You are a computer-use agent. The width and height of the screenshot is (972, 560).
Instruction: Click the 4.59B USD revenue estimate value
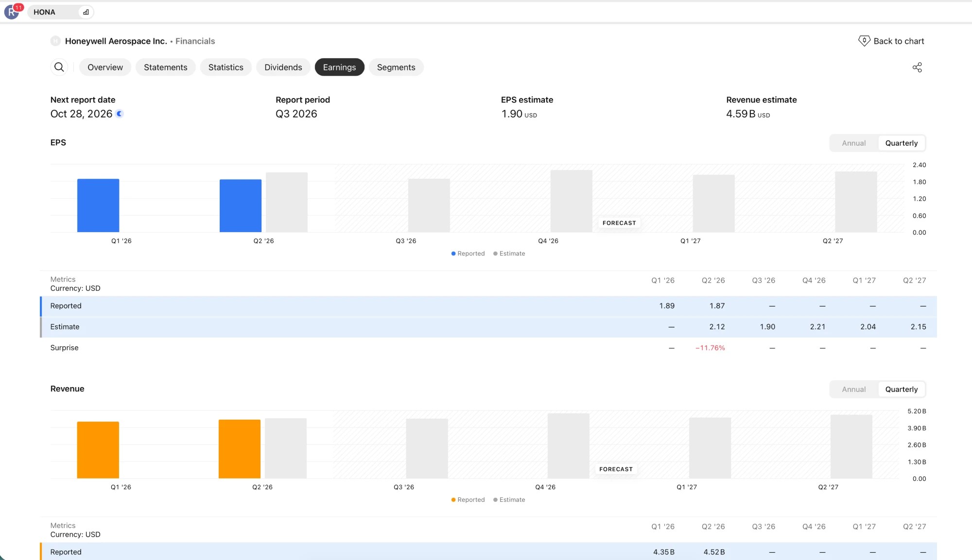pyautogui.click(x=748, y=114)
